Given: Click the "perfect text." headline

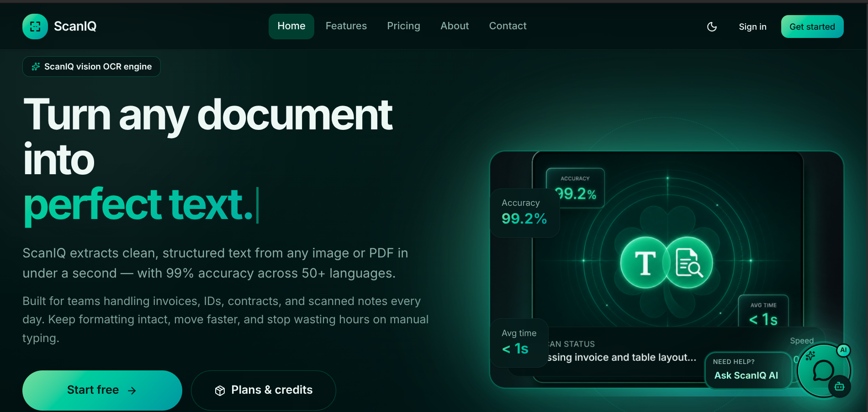Looking at the screenshot, I should (138, 205).
